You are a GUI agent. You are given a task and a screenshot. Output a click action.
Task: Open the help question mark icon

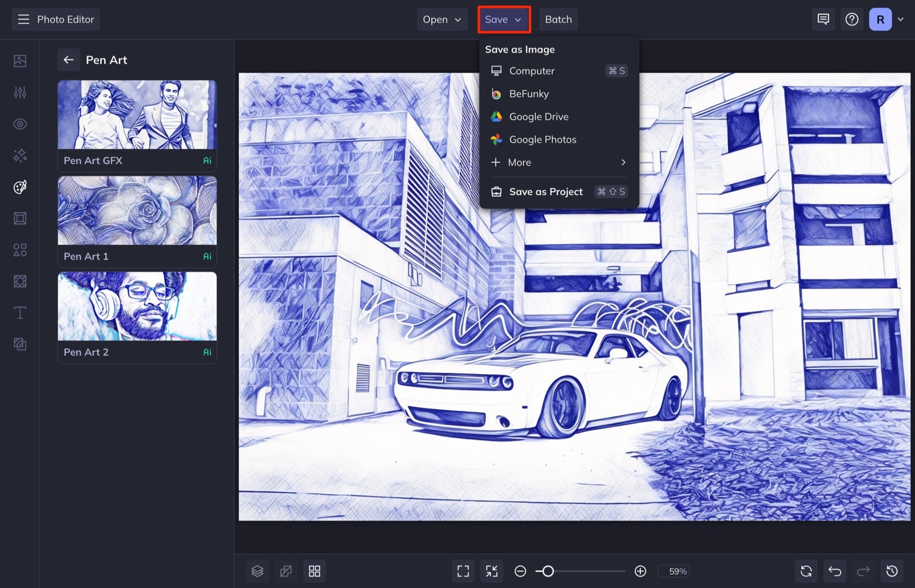[x=852, y=19]
